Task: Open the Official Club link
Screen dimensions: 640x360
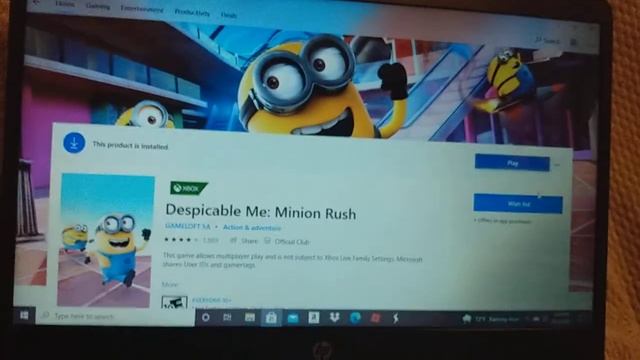Action: [287, 242]
